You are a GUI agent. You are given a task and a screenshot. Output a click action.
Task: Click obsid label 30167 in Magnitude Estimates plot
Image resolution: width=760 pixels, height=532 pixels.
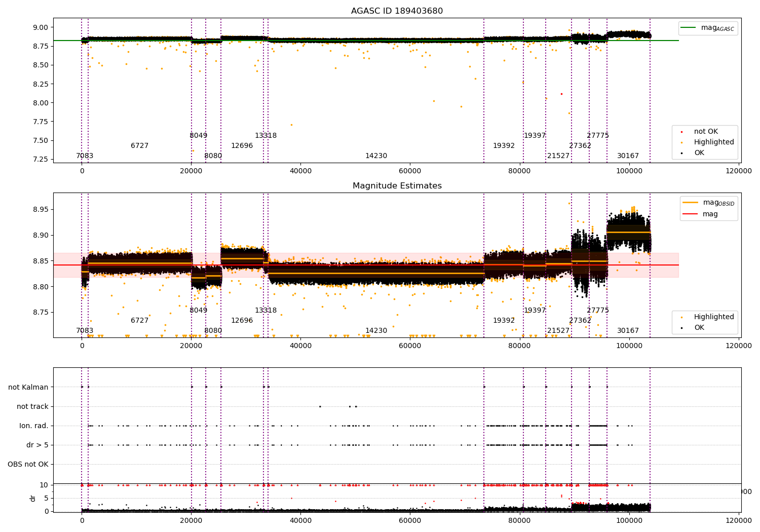click(x=628, y=331)
